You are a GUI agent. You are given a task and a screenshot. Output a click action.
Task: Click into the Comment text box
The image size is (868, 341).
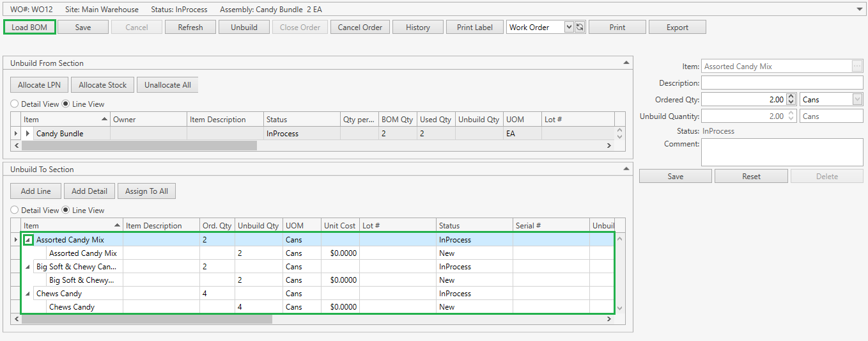782,152
